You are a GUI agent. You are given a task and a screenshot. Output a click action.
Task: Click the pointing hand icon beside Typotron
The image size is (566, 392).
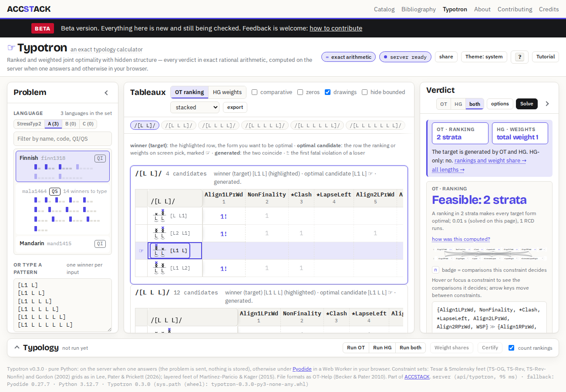(x=11, y=47)
